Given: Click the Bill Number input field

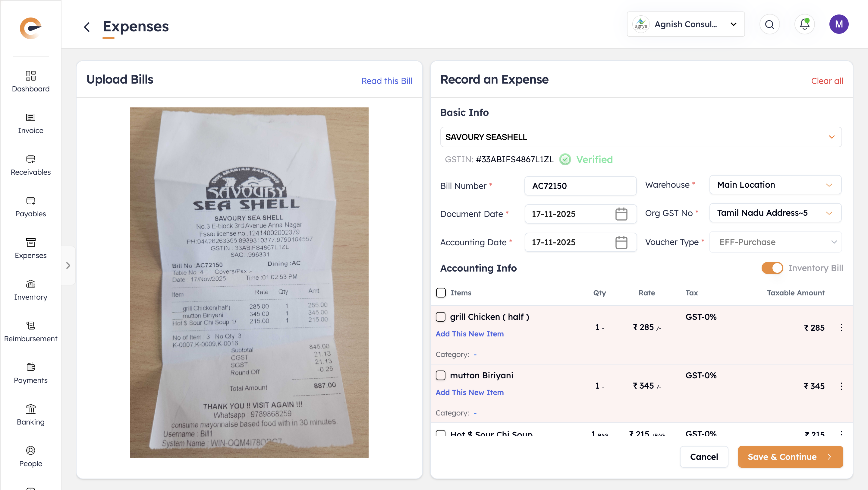Looking at the screenshot, I should 580,186.
